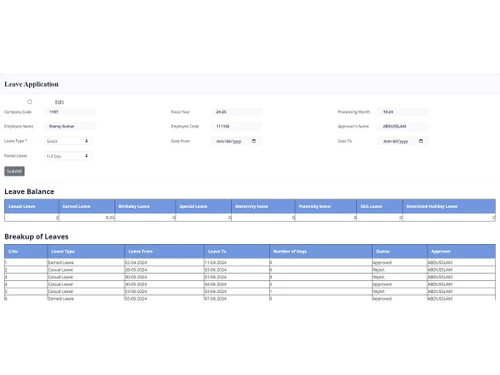Click the Leave To column header
Image resolution: width=500 pixels, height=375 pixels.
coord(237,251)
